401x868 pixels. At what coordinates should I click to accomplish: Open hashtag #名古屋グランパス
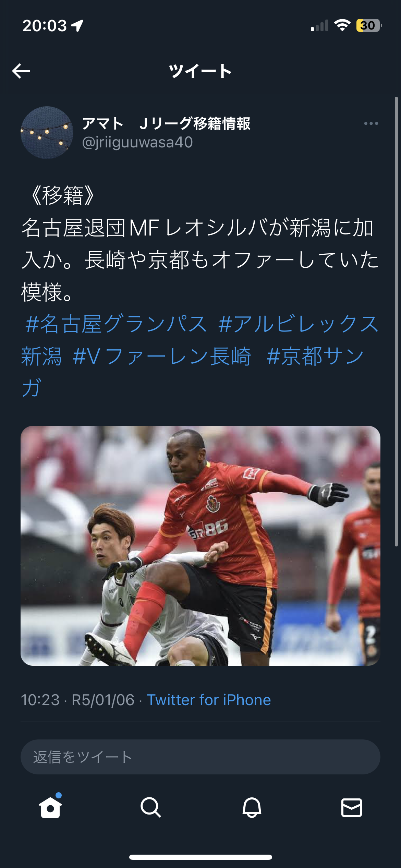(x=116, y=324)
